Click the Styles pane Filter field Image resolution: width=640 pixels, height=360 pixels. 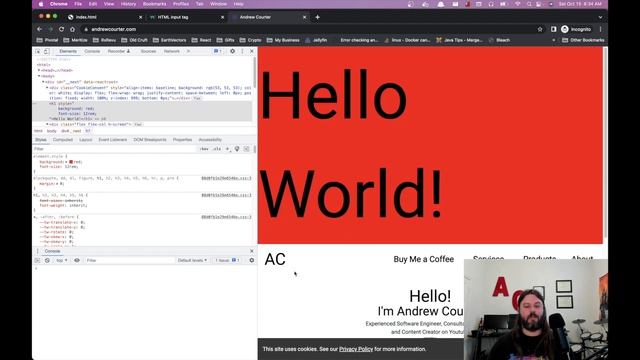click(x=114, y=149)
